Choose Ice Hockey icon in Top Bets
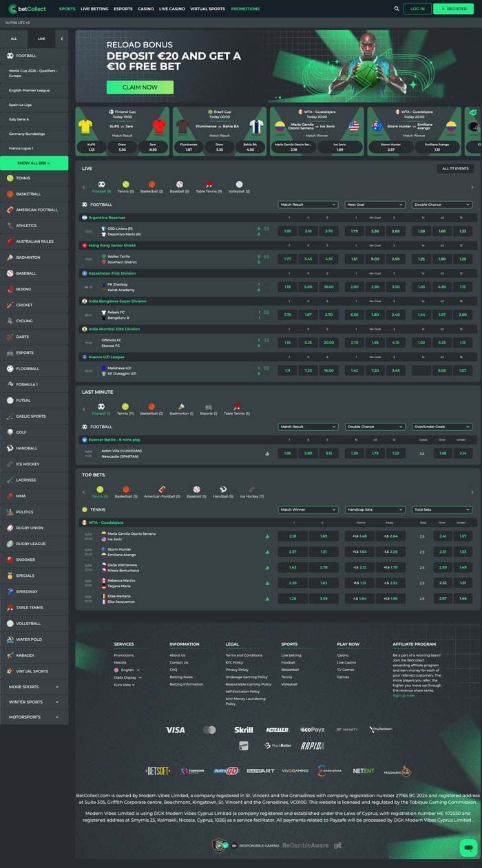The image size is (482, 868). point(251,489)
